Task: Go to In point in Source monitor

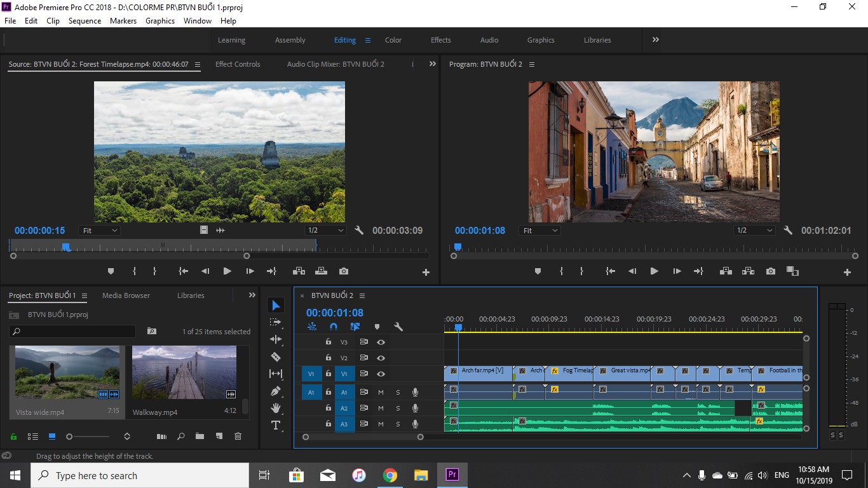Action: click(183, 271)
